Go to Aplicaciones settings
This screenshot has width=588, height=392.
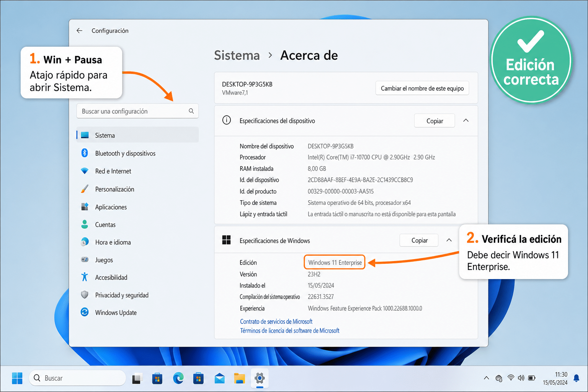[x=137, y=207]
